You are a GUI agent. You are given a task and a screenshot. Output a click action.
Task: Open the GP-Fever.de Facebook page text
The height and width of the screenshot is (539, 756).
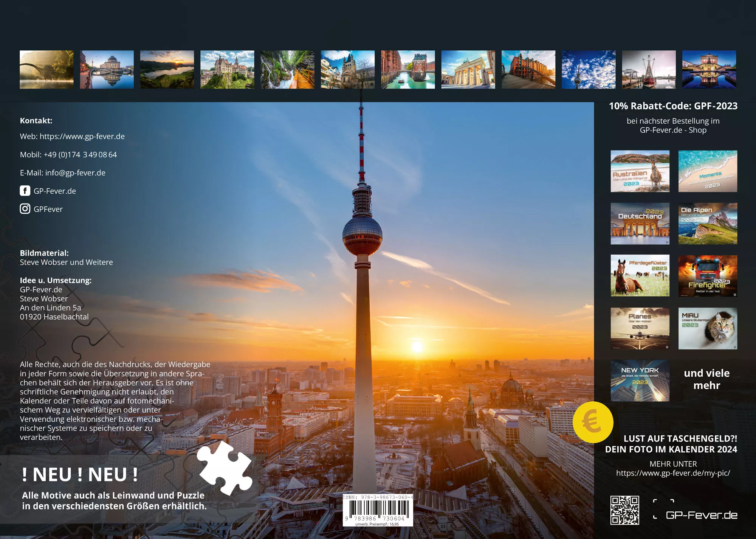pyautogui.click(x=55, y=191)
